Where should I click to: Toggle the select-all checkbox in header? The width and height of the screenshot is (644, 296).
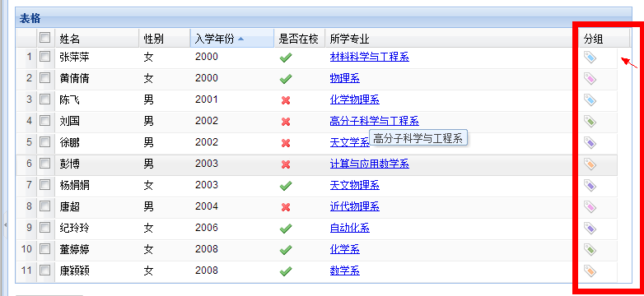point(44,38)
